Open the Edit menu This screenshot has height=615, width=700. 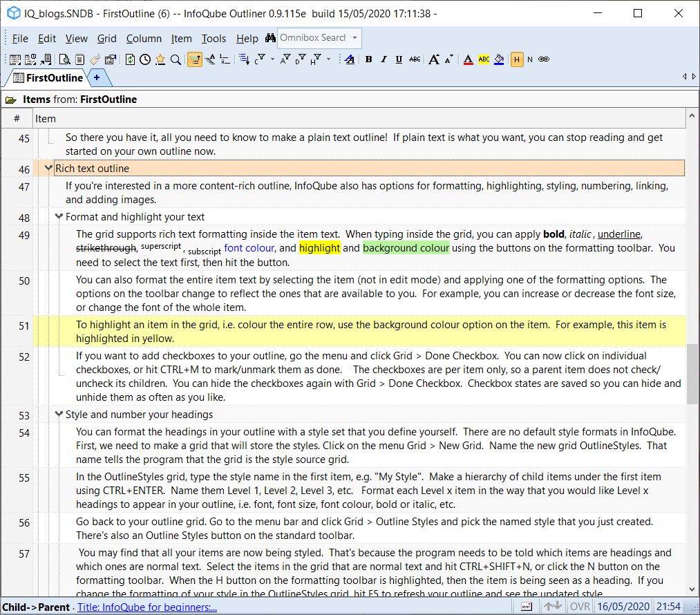pos(47,39)
